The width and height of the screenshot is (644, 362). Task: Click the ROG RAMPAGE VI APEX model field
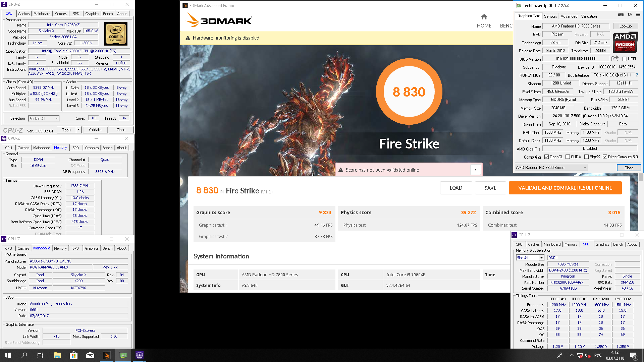click(x=60, y=267)
